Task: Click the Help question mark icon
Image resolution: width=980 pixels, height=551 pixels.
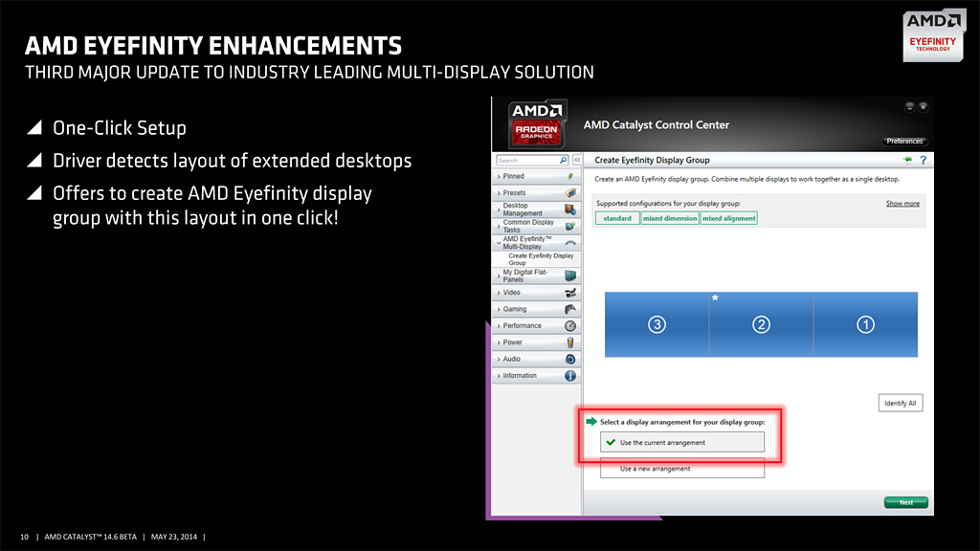Action: 924,161
